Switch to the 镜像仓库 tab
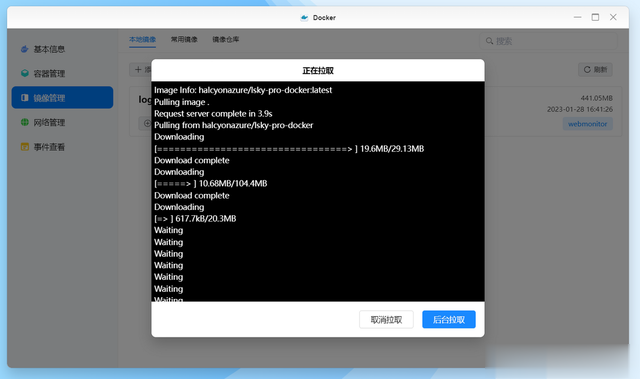Screen dimensions: 640x379 click(x=226, y=40)
